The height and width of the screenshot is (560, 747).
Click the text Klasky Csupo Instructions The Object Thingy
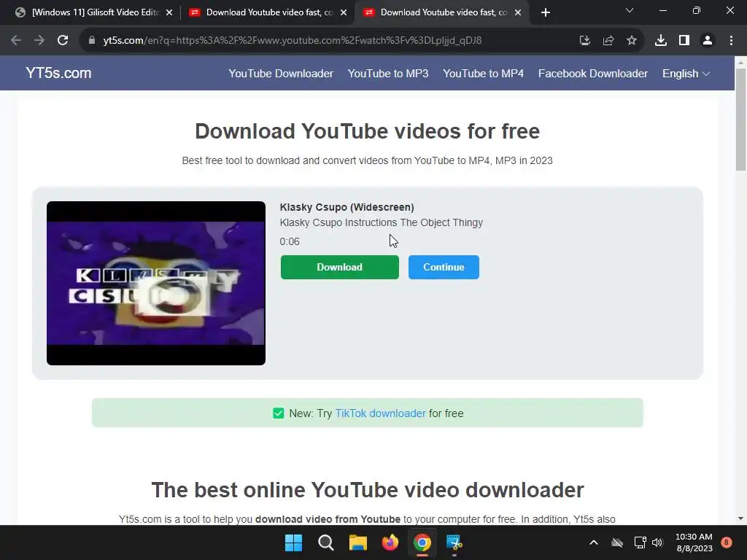tap(381, 222)
